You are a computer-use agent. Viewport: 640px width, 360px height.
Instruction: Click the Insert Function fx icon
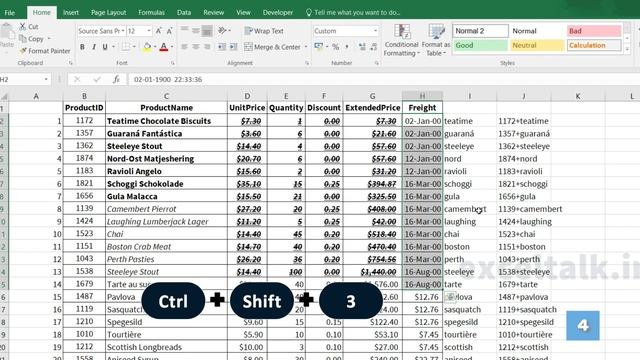tap(116, 79)
